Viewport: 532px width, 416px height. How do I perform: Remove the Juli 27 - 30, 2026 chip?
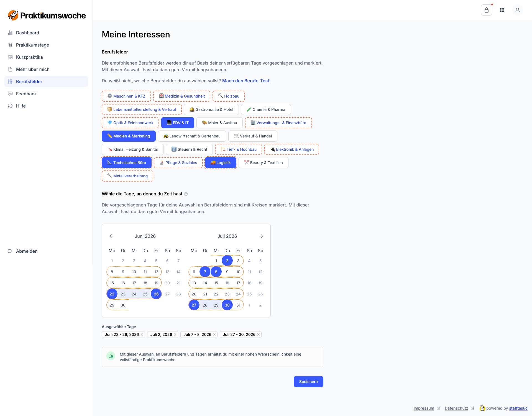259,335
